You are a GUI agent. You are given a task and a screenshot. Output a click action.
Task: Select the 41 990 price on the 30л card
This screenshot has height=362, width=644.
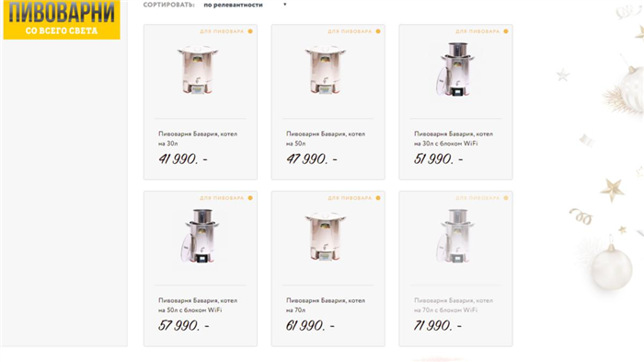tap(183, 158)
